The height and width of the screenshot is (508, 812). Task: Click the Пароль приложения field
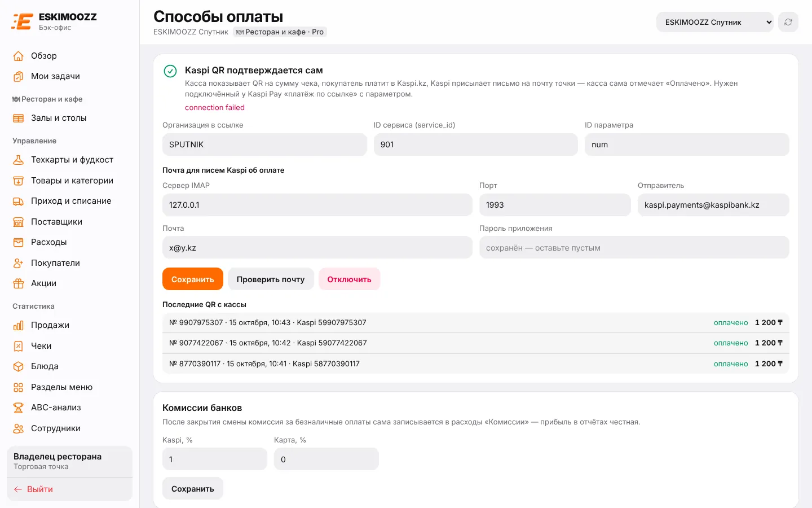634,247
